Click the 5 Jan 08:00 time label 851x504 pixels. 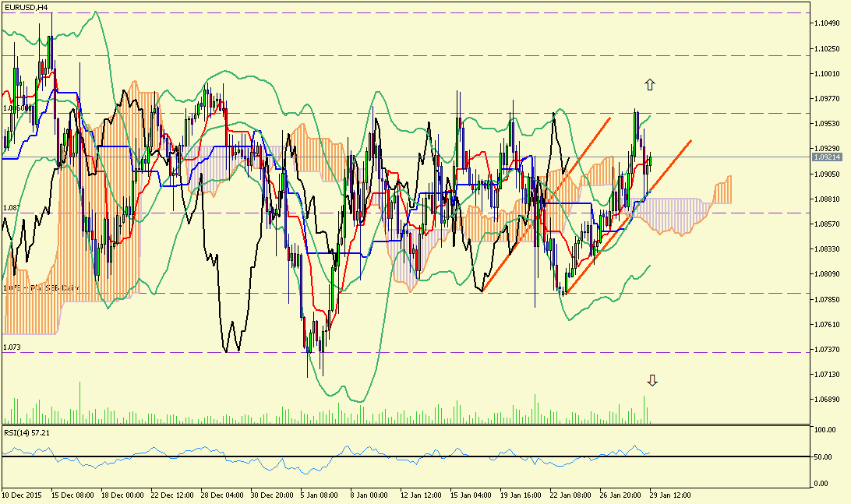pos(319,495)
